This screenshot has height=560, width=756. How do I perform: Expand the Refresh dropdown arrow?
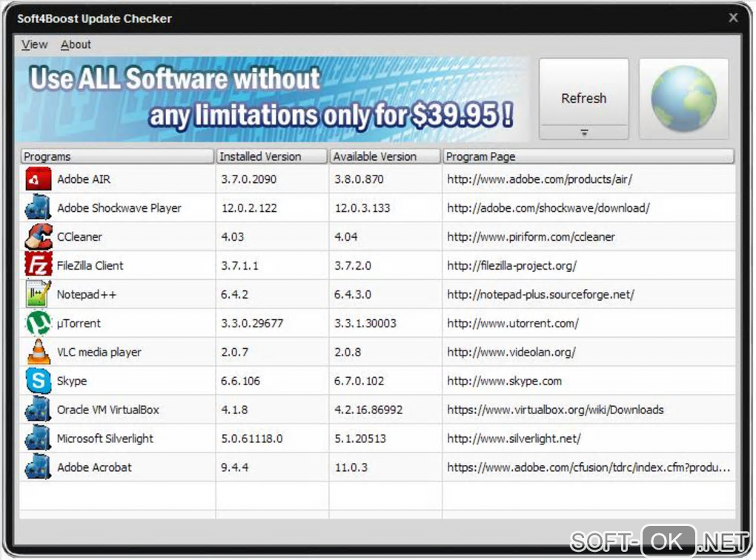pyautogui.click(x=584, y=133)
